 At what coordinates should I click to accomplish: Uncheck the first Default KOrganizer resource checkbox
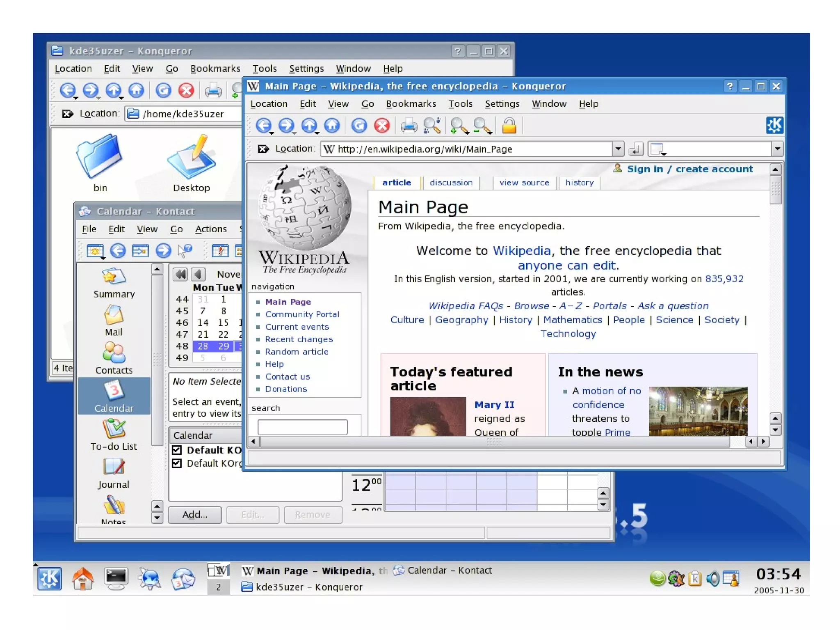(177, 450)
